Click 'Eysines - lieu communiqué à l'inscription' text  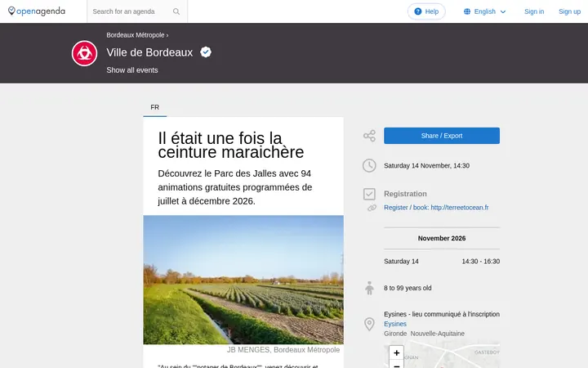(441, 314)
